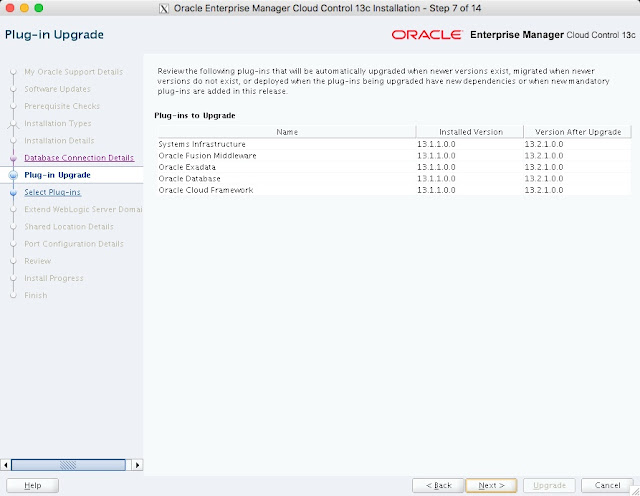
Task: Cancel the installation
Action: (x=607, y=485)
